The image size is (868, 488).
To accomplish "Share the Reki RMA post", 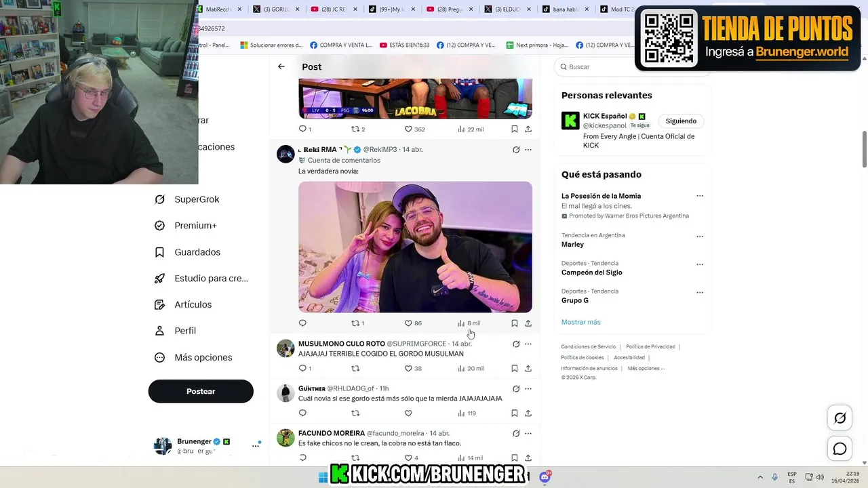I will [528, 323].
